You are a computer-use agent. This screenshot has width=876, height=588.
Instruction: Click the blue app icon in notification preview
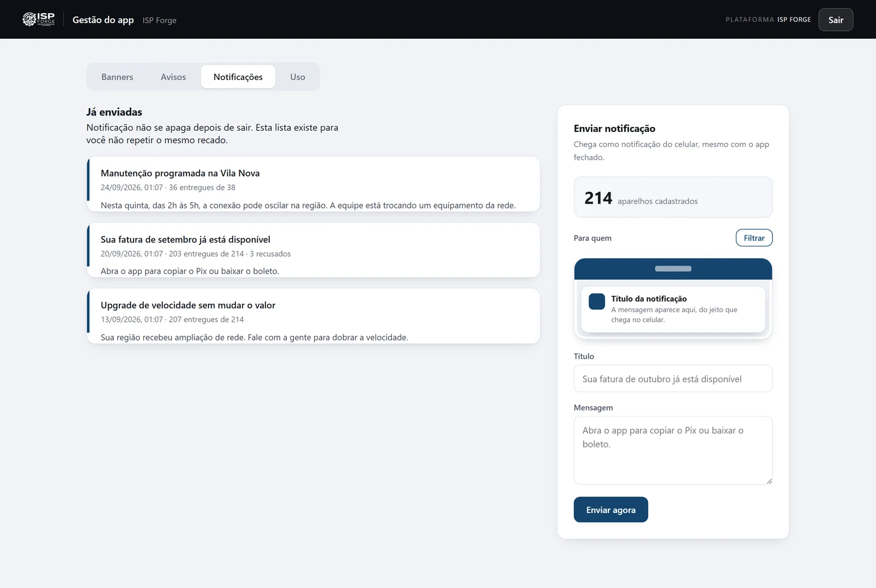[597, 302]
